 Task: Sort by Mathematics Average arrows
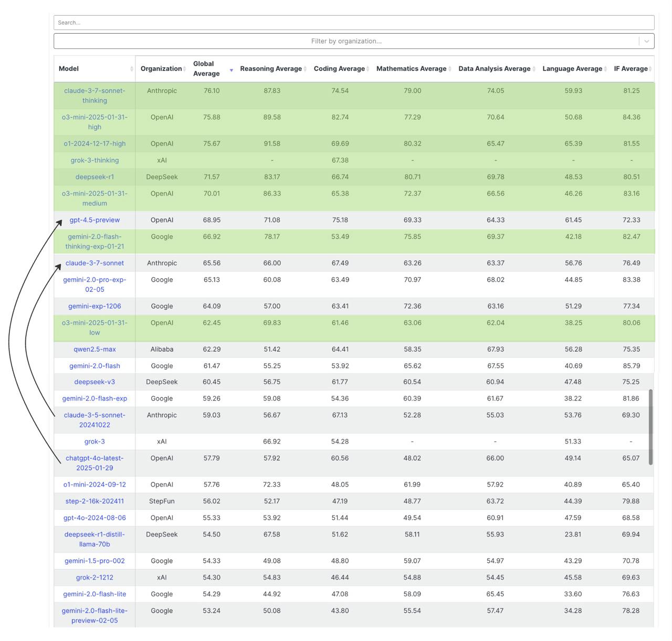[450, 69]
